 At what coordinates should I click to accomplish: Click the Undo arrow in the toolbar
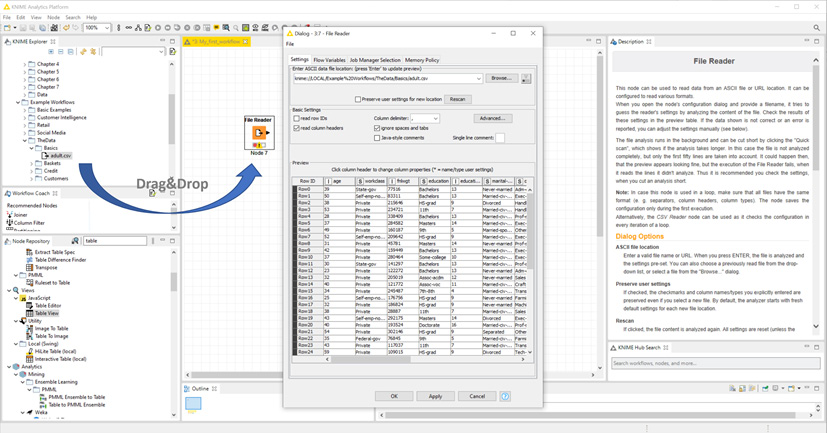pyautogui.click(x=66, y=27)
